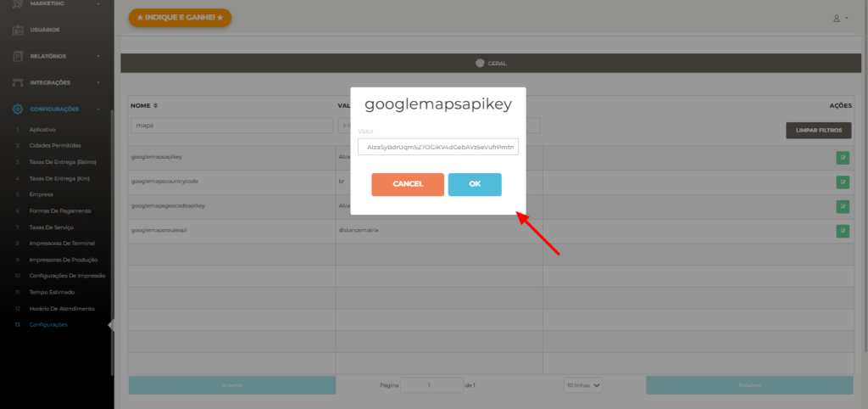868x409 pixels.
Task: Open Formas De Pagamento in the sidebar
Action: pyautogui.click(x=59, y=210)
